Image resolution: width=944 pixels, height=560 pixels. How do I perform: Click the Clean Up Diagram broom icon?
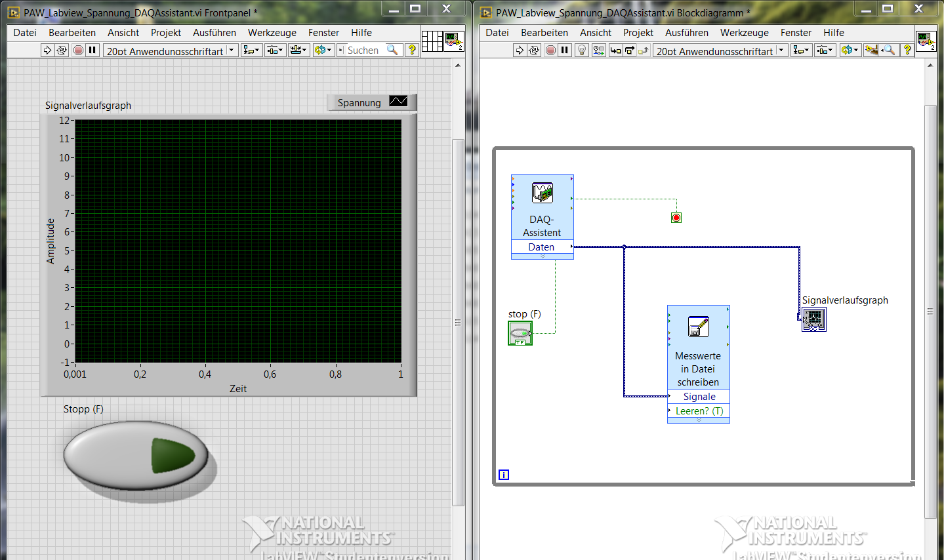coord(871,50)
